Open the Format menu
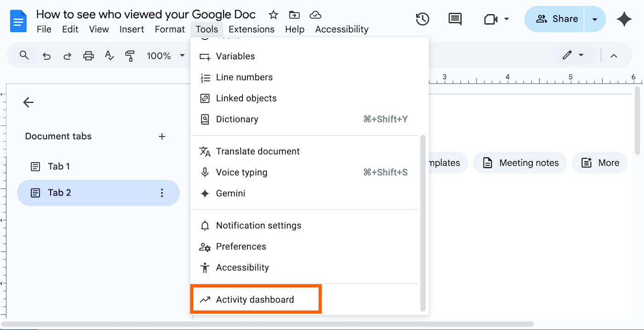 pyautogui.click(x=170, y=29)
